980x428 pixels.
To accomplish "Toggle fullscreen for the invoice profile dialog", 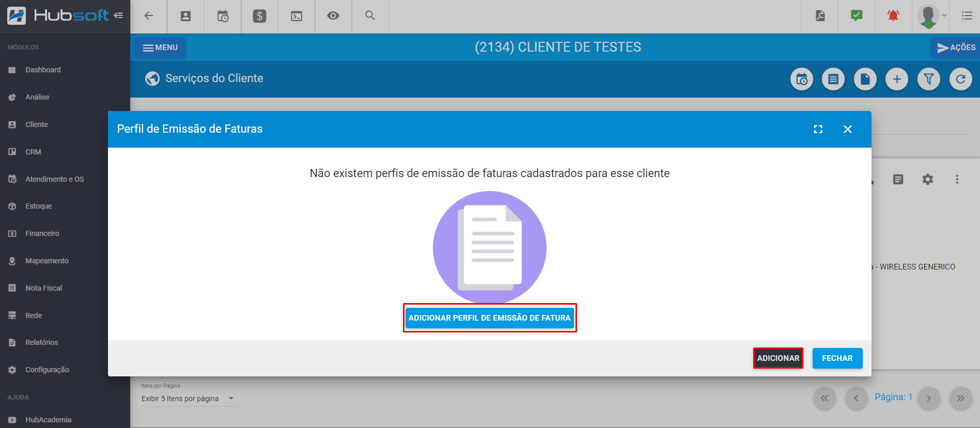I will (x=818, y=129).
